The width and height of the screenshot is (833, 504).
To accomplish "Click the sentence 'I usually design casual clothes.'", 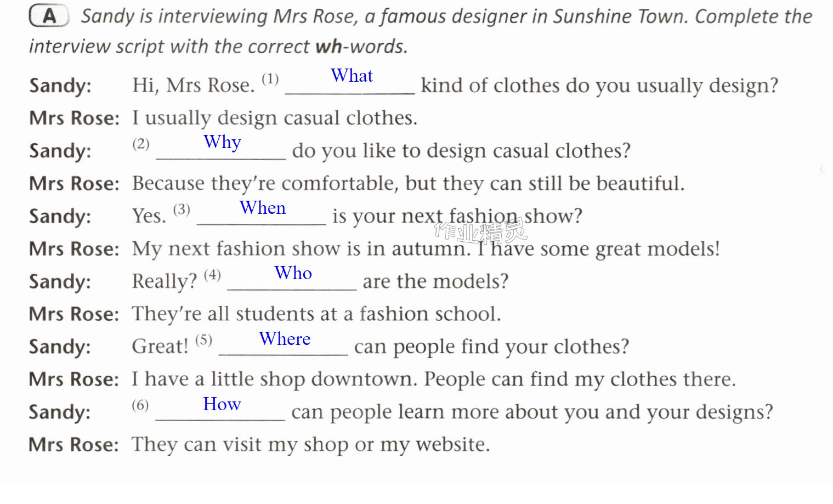I will click(x=275, y=118).
